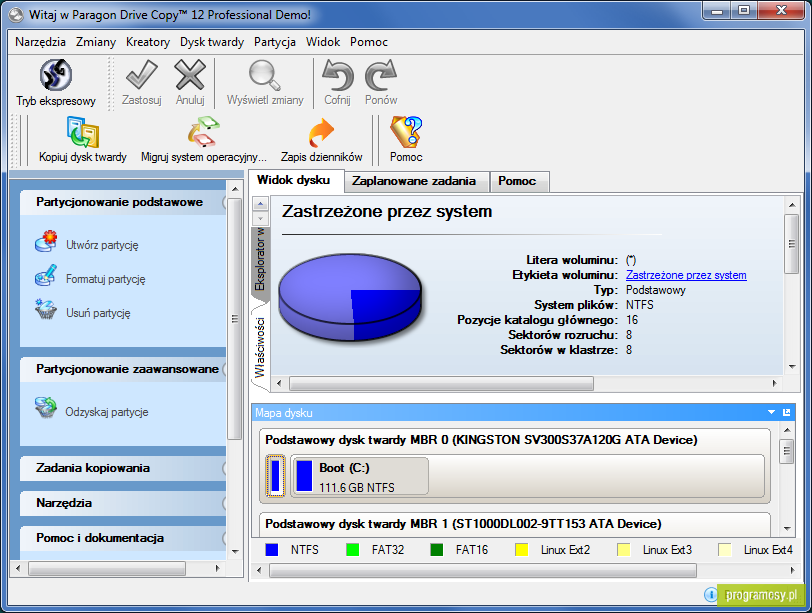Open Narzędzia menu
The height and width of the screenshot is (613, 812).
40,42
